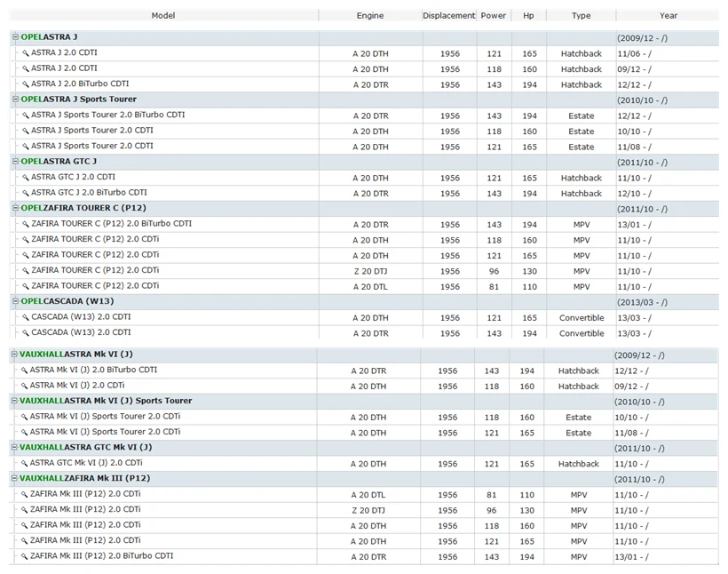Sort by the Engine column header
This screenshot has width=728, height=574.
coord(370,15)
